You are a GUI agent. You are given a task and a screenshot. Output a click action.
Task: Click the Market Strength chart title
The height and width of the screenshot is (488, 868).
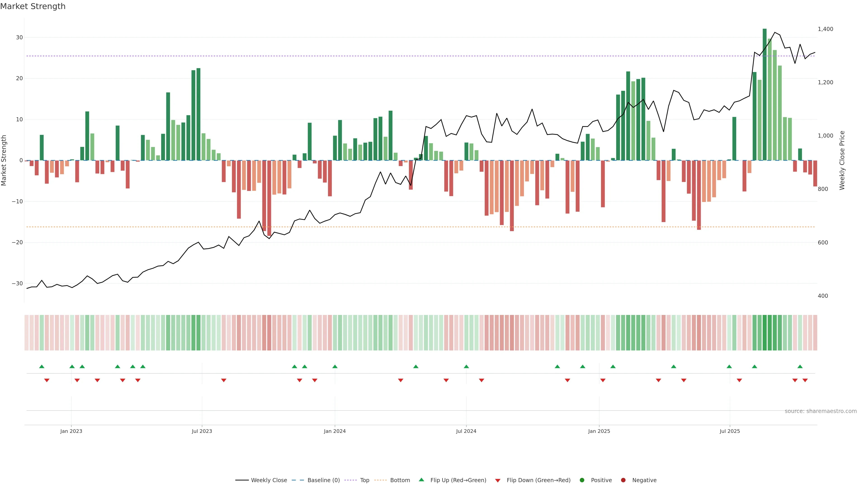click(x=33, y=6)
